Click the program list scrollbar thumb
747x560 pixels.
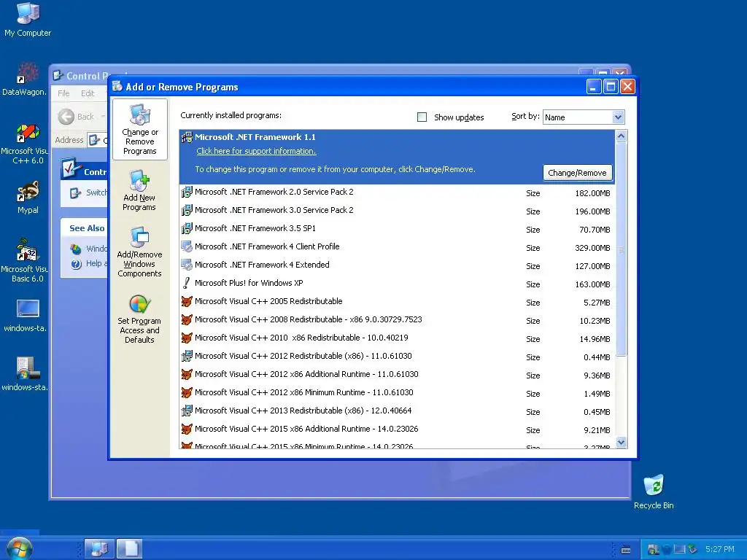(x=621, y=249)
